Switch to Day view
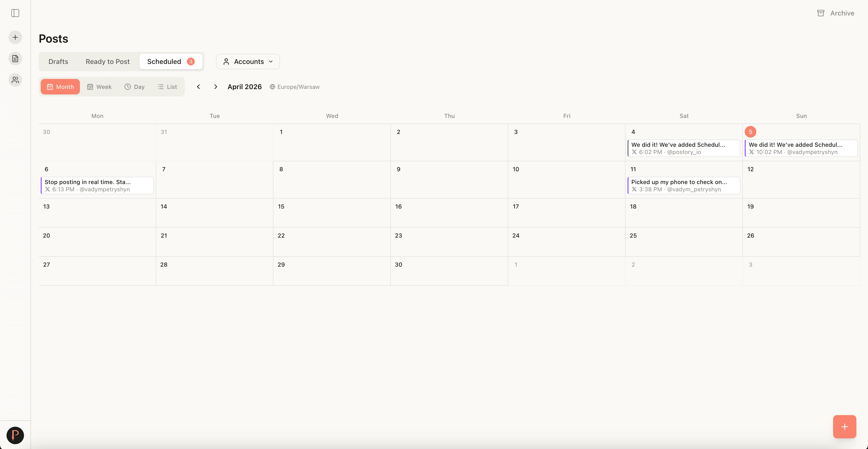 134,86
